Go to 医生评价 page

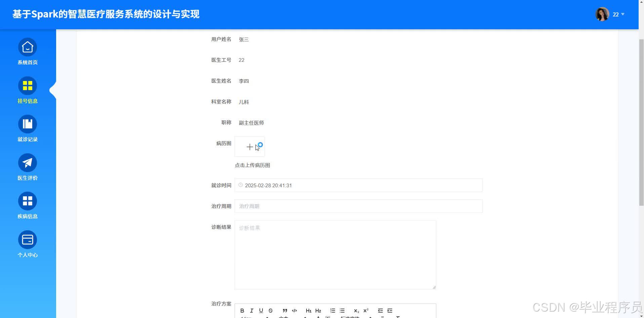(27, 167)
